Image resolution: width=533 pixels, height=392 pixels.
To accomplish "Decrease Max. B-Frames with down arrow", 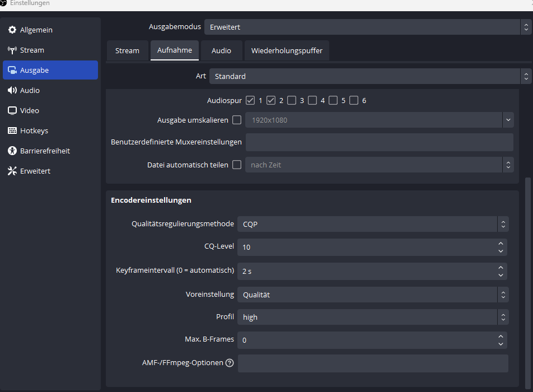I will coord(501,344).
